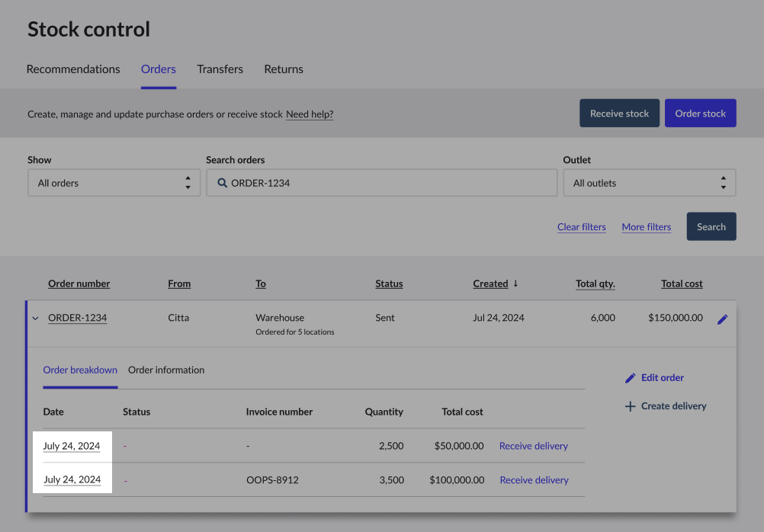Sort by the Created column header
The image size is (764, 532).
pyautogui.click(x=490, y=284)
